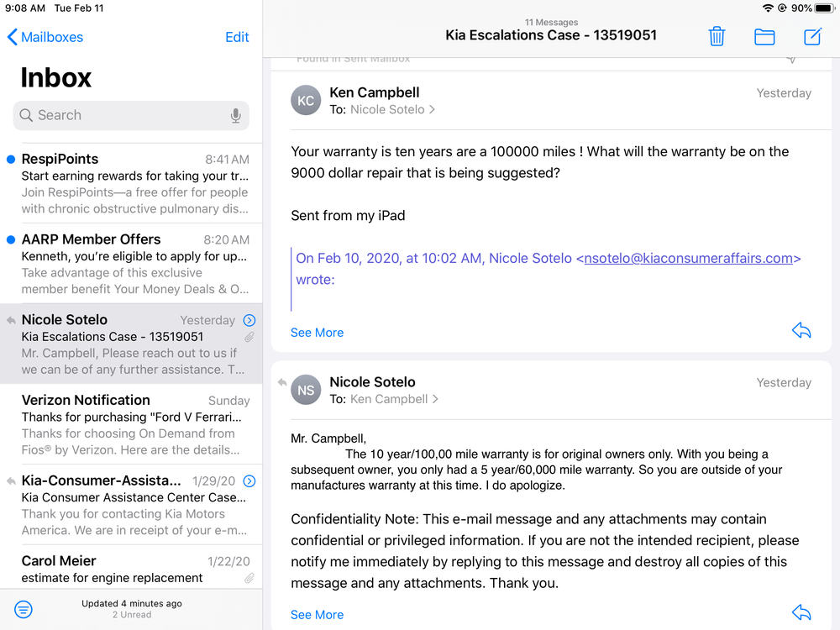Tap NS avatar for Nicole Sotelo
Viewport: 840px width, 630px height.
point(306,390)
